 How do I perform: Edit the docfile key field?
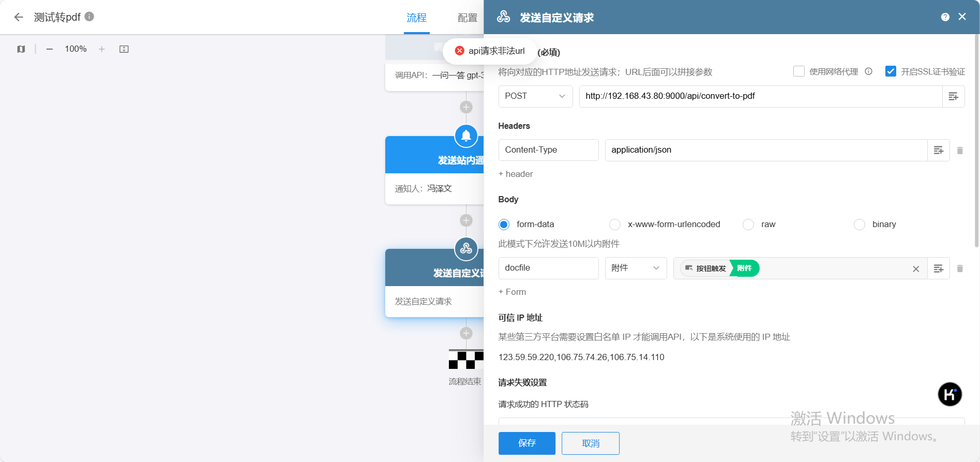548,268
